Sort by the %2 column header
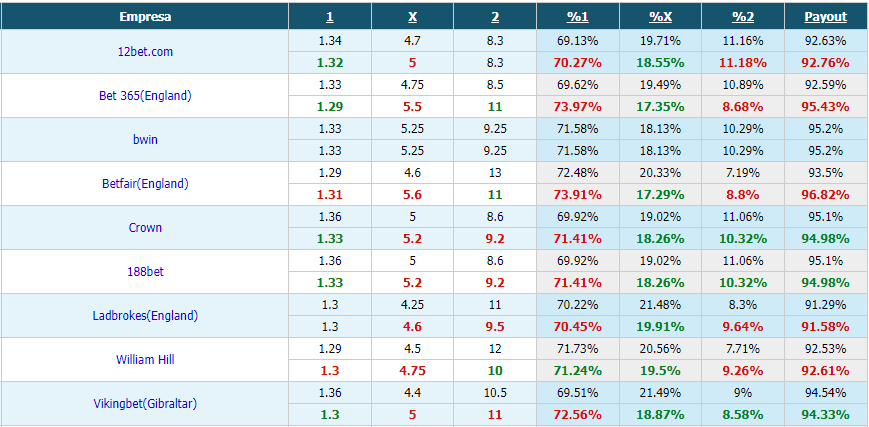The width and height of the screenshot is (869, 427). click(743, 17)
